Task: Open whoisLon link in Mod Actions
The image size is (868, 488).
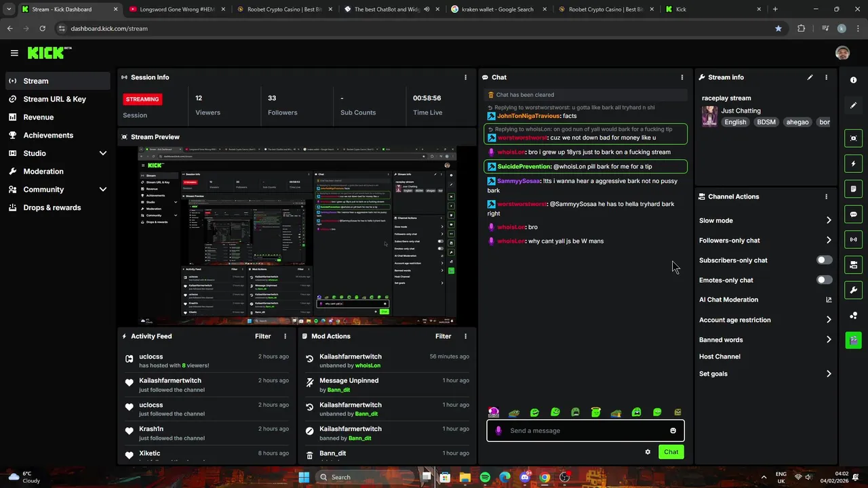Action: point(368,365)
